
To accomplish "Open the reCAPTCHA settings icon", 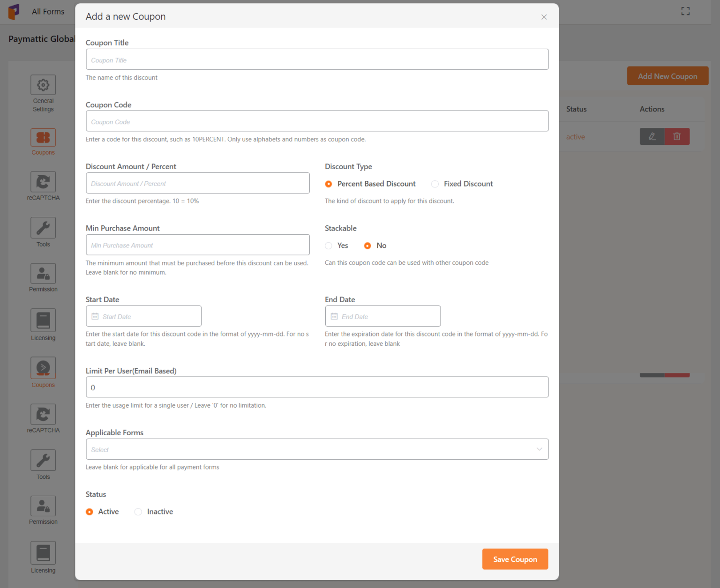I will pos(43,182).
